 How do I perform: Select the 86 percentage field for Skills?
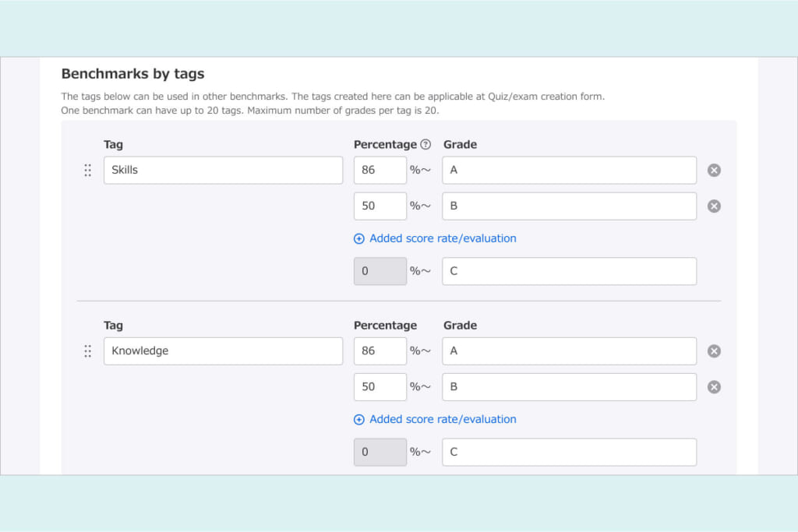click(x=380, y=170)
